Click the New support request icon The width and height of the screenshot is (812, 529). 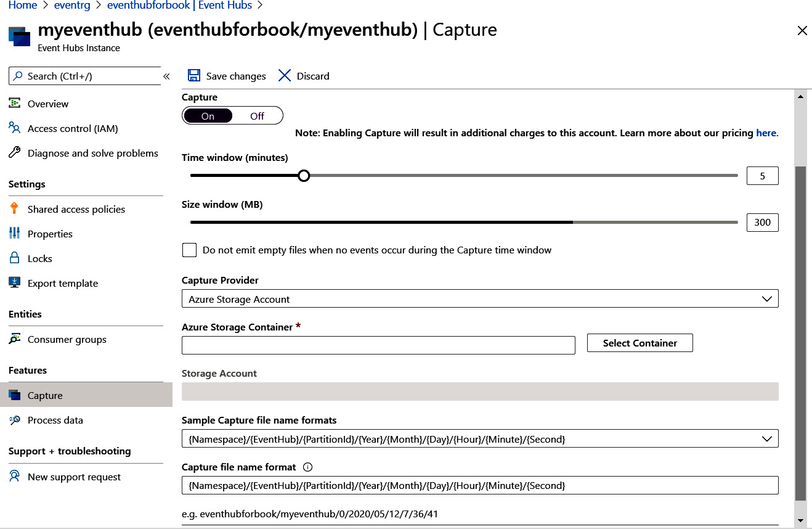[x=15, y=477]
